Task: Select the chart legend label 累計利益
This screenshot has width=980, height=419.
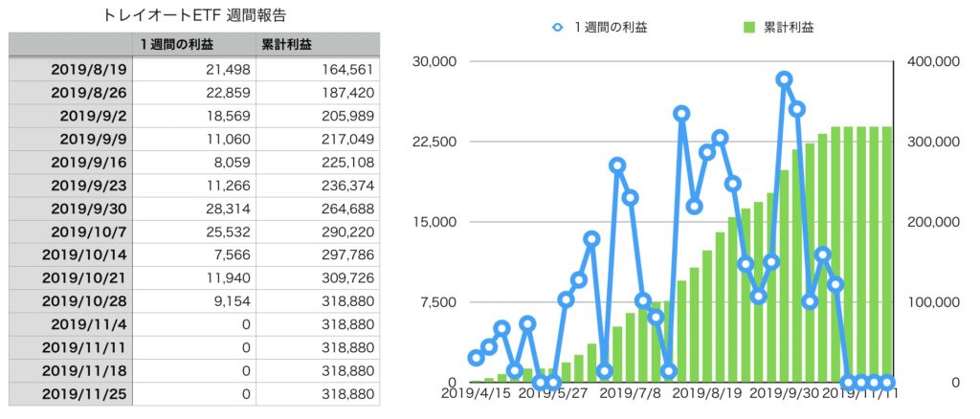Action: point(789,28)
